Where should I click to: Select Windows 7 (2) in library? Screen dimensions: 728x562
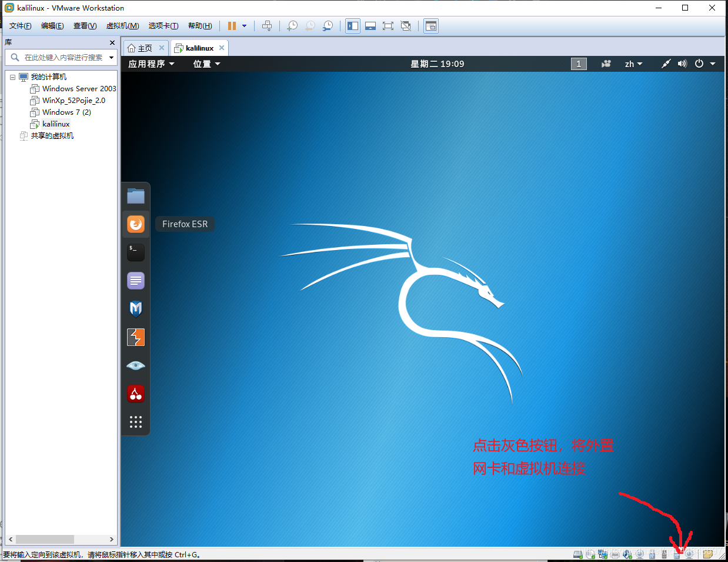66,112
